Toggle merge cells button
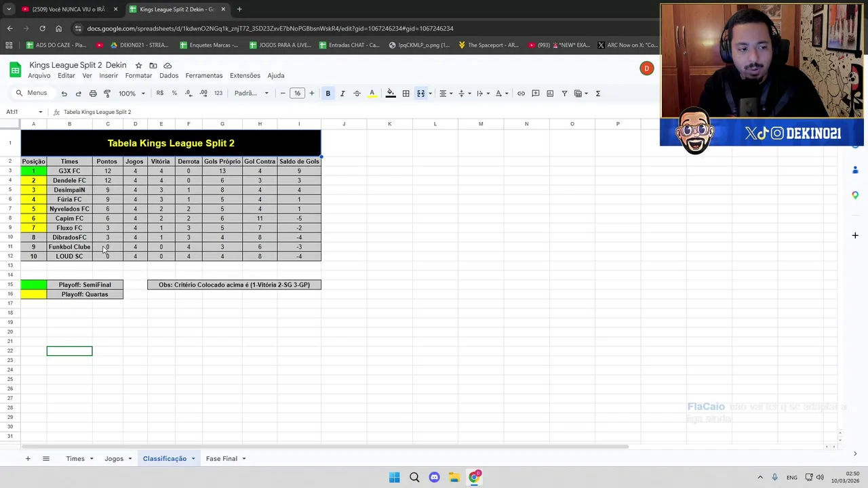The width and height of the screenshot is (868, 488). point(420,94)
